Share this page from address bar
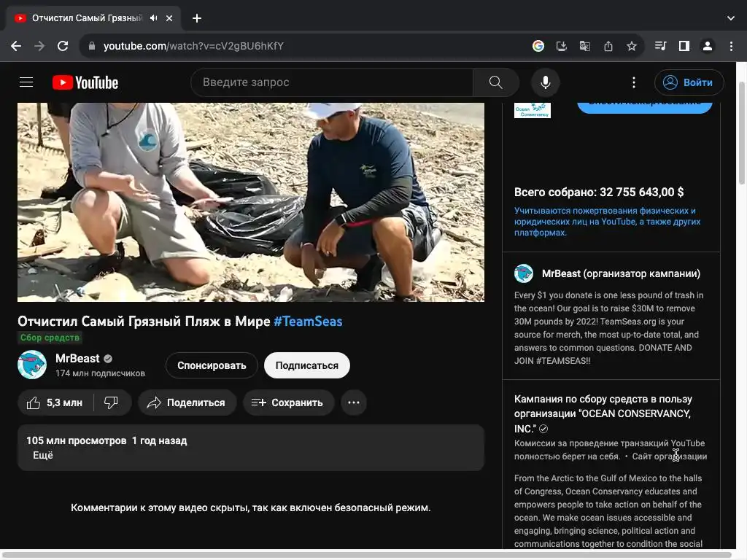Viewport: 747px width, 560px height. (x=608, y=46)
